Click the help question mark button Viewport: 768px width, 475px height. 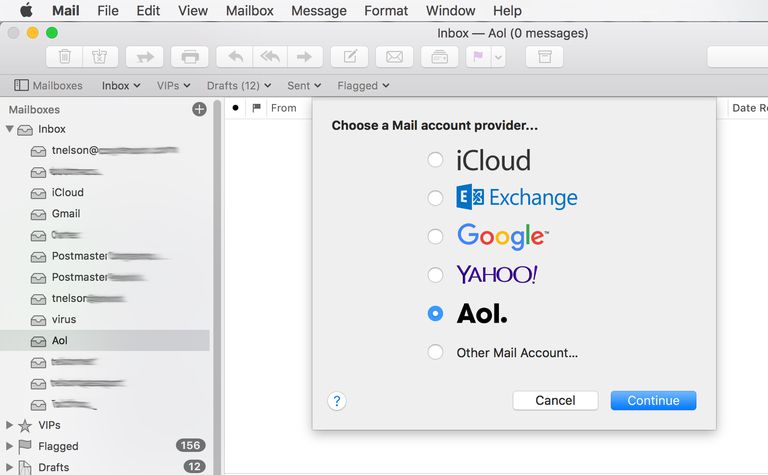pos(336,401)
